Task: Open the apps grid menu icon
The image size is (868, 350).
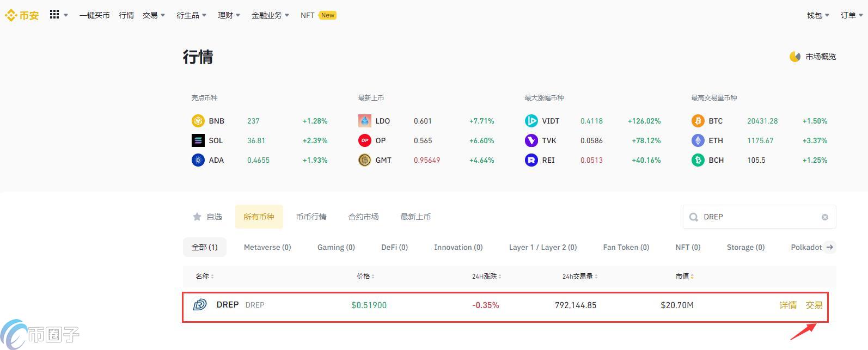Action: pyautogui.click(x=54, y=15)
